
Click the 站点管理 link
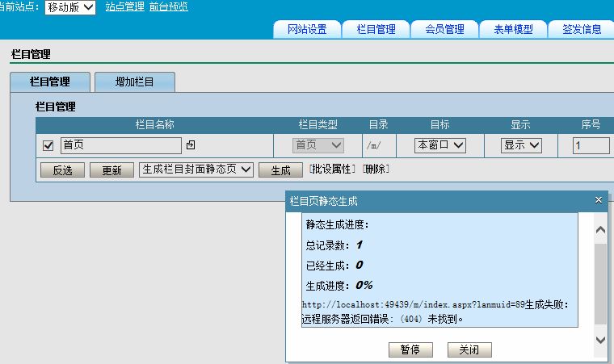pos(124,7)
